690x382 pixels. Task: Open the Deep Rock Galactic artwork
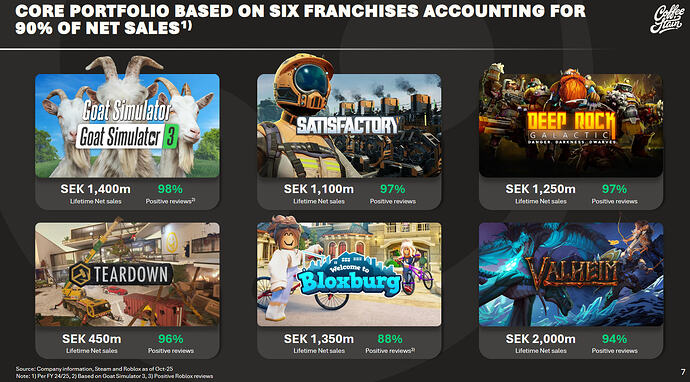coord(571,126)
